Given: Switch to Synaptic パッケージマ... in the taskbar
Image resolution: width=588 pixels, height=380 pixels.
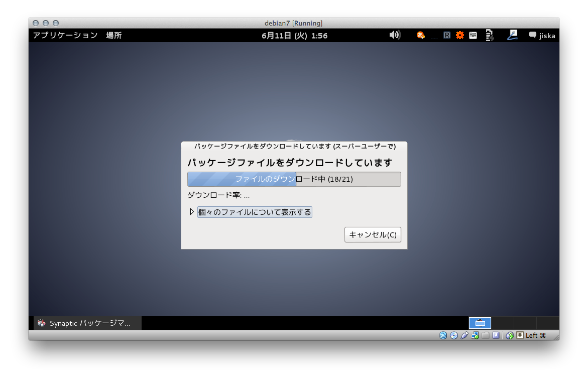Looking at the screenshot, I should tap(88, 323).
